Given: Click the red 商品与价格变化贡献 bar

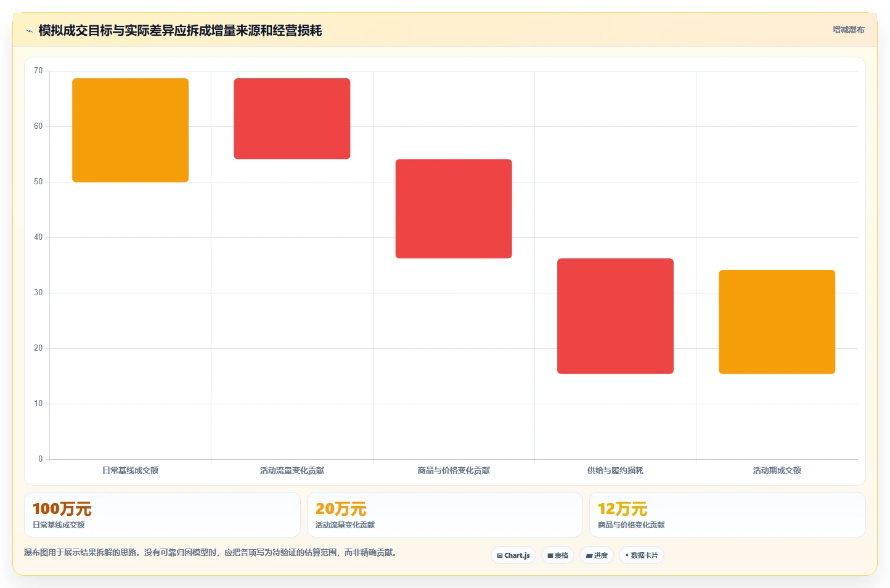Looking at the screenshot, I should pyautogui.click(x=454, y=209).
